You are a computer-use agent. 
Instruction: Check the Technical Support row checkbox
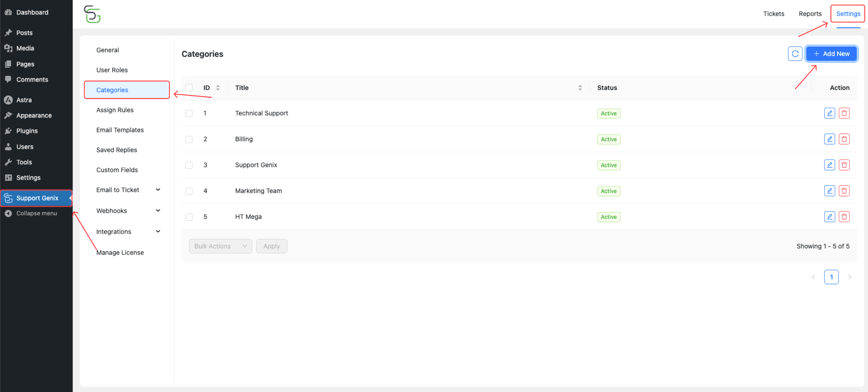click(189, 114)
